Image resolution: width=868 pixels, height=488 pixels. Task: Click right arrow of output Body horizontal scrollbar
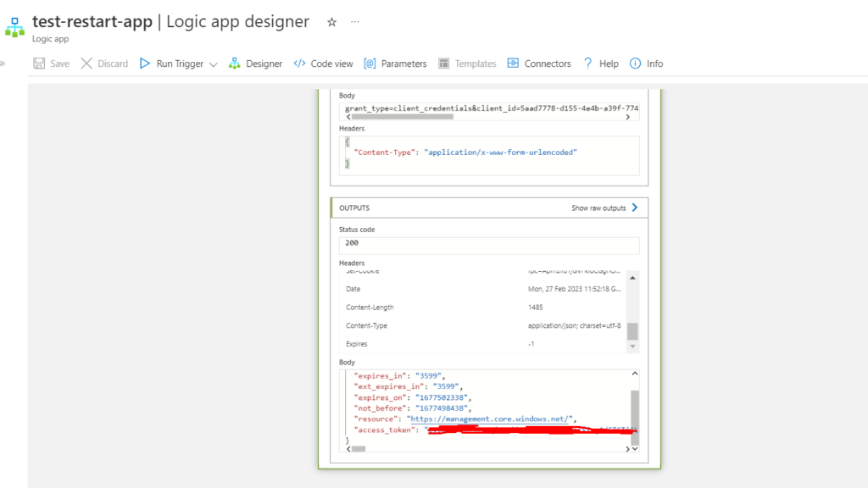pyautogui.click(x=628, y=449)
